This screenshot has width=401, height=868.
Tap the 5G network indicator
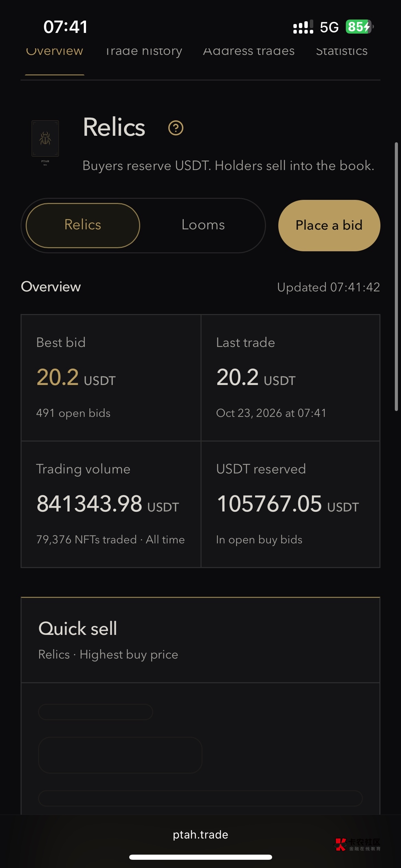click(x=329, y=27)
